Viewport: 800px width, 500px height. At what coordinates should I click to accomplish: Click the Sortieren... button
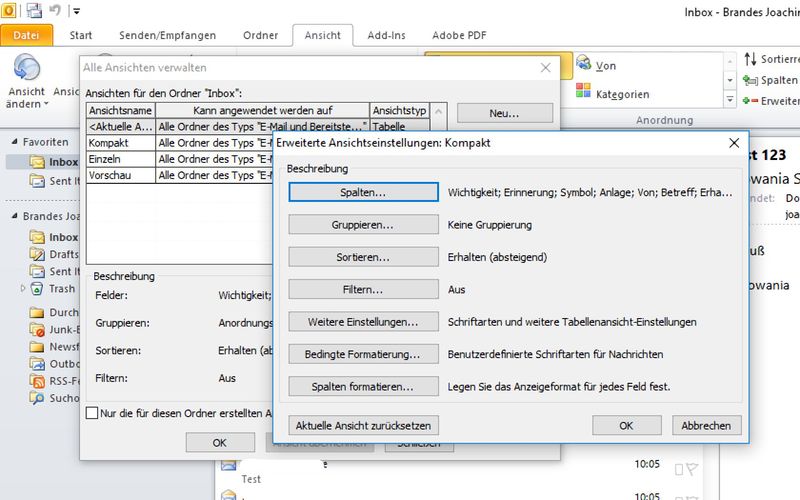[363, 257]
